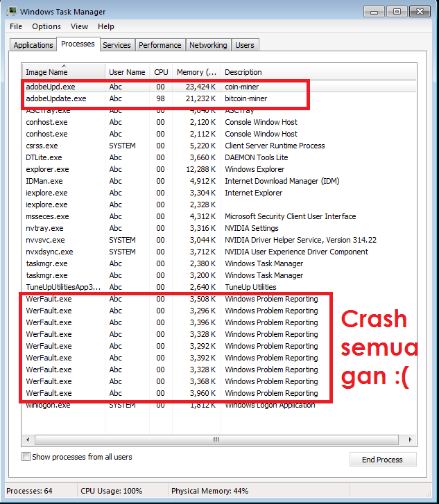Viewport: 439px width, 504px height.
Task: Click the coin-miner description
Action: [242, 87]
